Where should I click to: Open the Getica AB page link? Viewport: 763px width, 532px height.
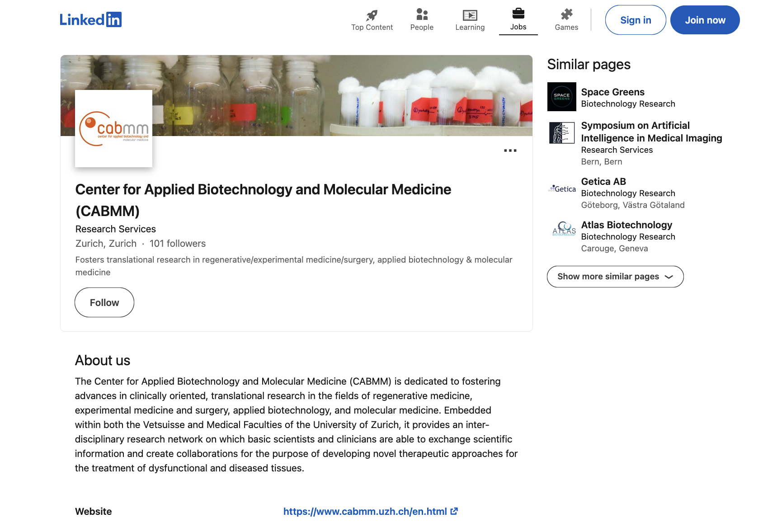[x=603, y=181]
